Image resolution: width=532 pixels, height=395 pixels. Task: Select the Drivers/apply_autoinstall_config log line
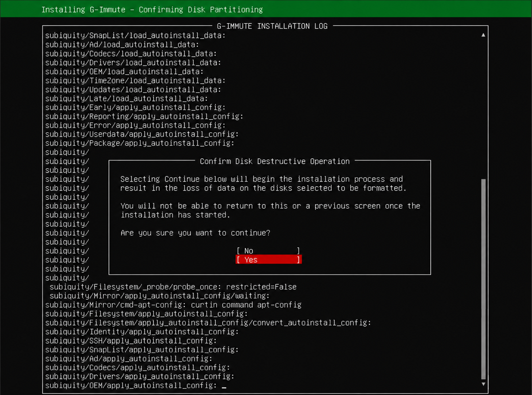point(140,376)
